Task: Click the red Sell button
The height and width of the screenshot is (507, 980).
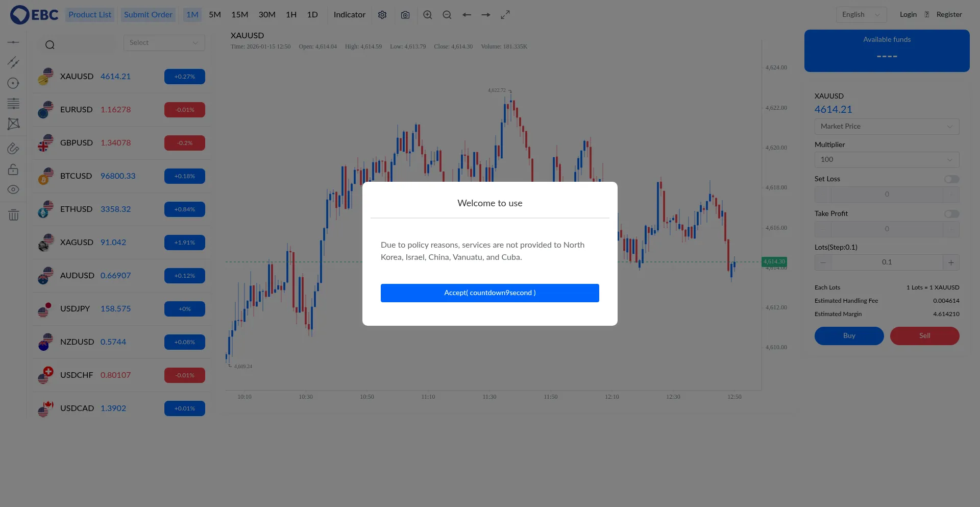Action: click(x=924, y=336)
